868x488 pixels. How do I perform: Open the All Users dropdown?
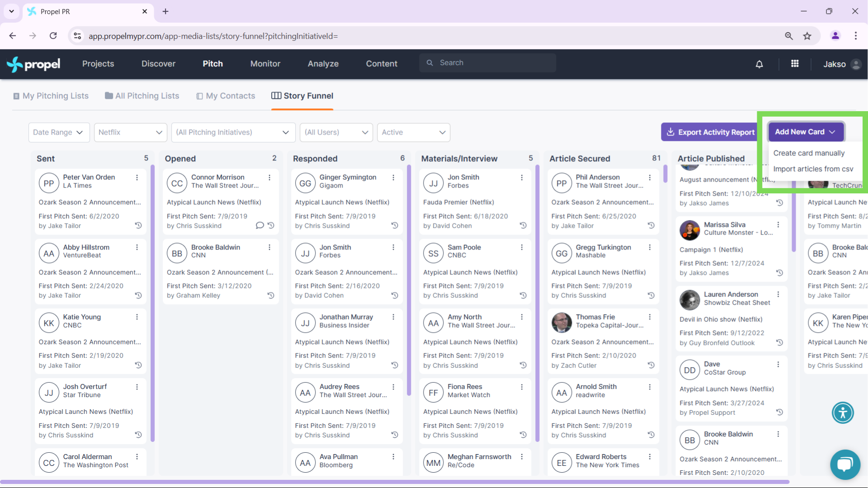click(x=336, y=132)
